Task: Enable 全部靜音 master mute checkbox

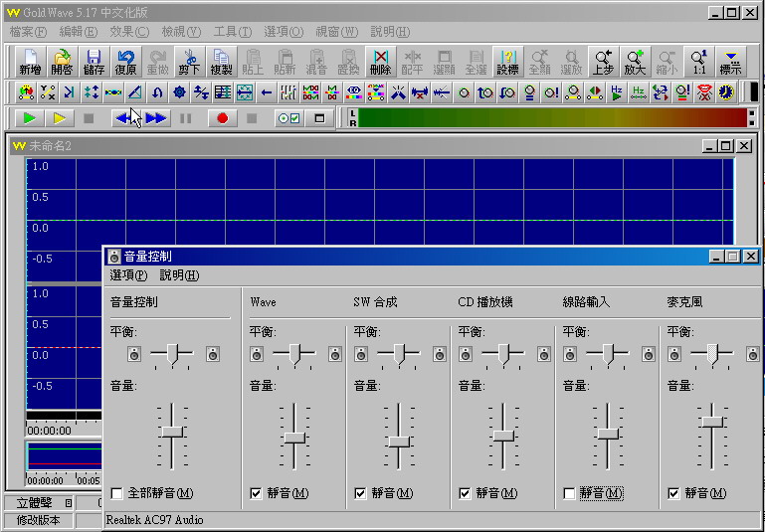Action: tap(118, 493)
